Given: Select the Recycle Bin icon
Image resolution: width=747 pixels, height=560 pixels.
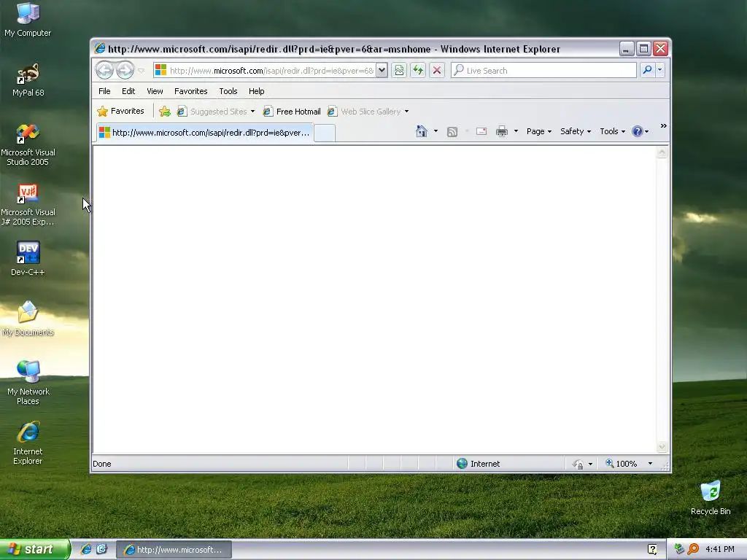Looking at the screenshot, I should click(x=711, y=498).
